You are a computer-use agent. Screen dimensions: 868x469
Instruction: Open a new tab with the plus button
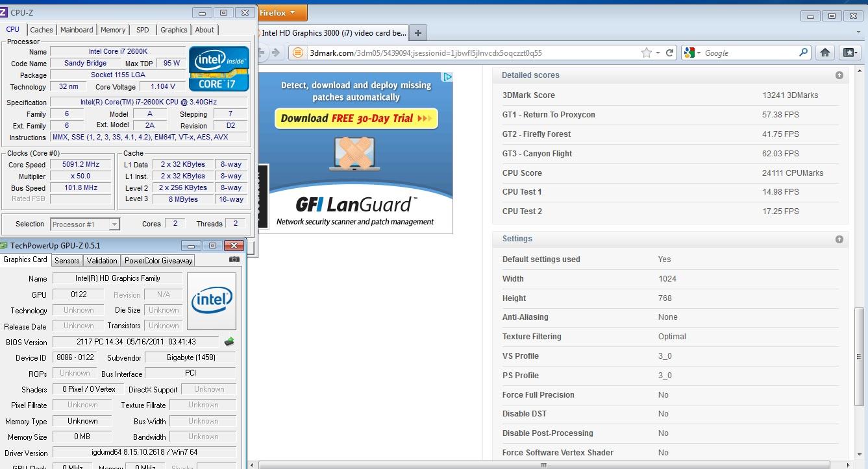coord(418,33)
